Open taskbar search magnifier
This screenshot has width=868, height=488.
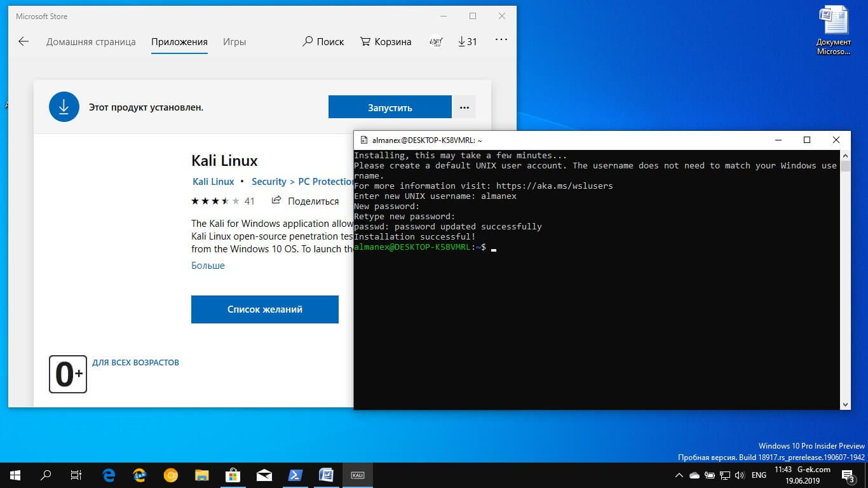pos(46,475)
